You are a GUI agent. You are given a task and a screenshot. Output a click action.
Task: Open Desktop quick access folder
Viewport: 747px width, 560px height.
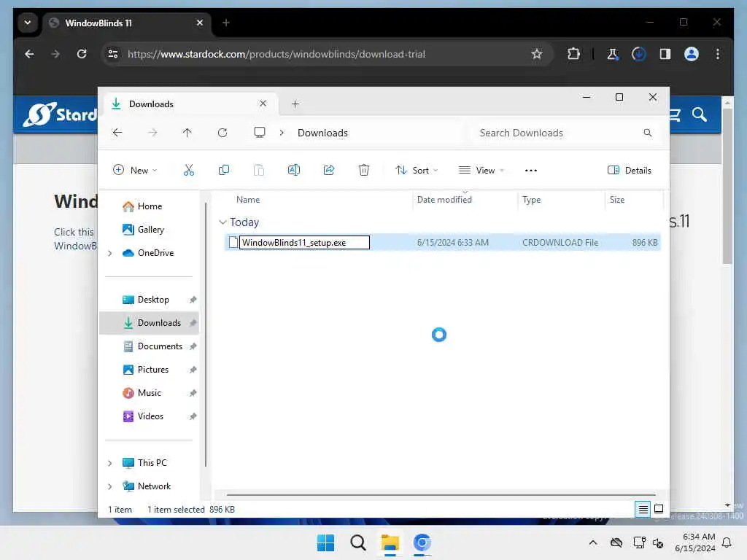[x=153, y=300]
